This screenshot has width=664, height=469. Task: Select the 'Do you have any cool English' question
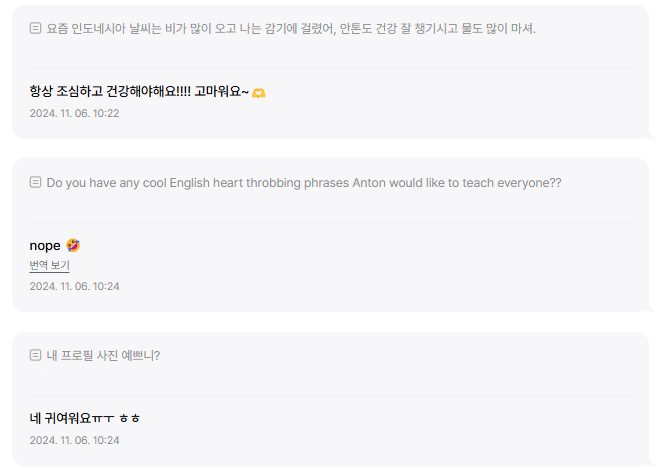304,183
